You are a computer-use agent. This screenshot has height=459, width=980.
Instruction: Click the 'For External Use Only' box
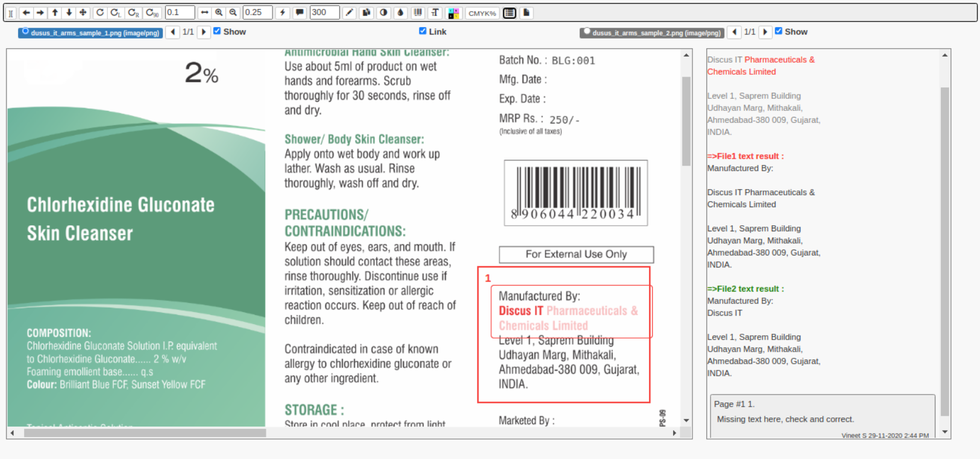pos(576,254)
